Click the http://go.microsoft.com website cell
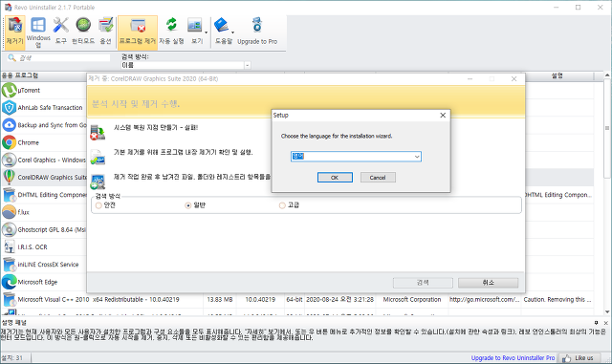The image size is (612, 364). pos(485,300)
